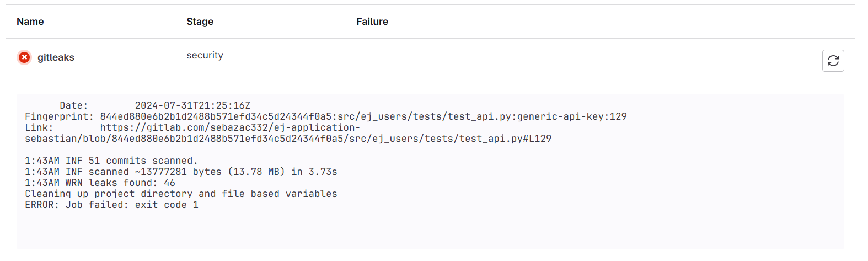Click the red failed status icon
868x261 pixels.
[x=24, y=57]
